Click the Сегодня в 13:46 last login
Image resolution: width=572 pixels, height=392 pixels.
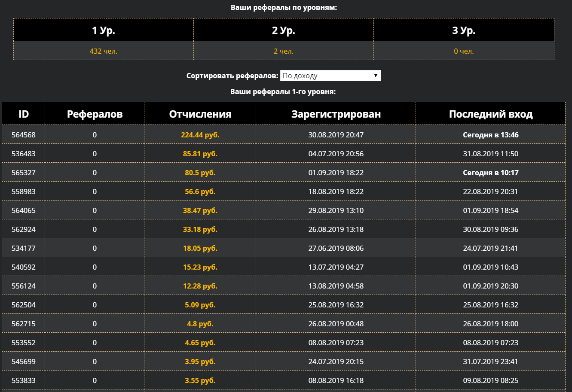coord(491,135)
